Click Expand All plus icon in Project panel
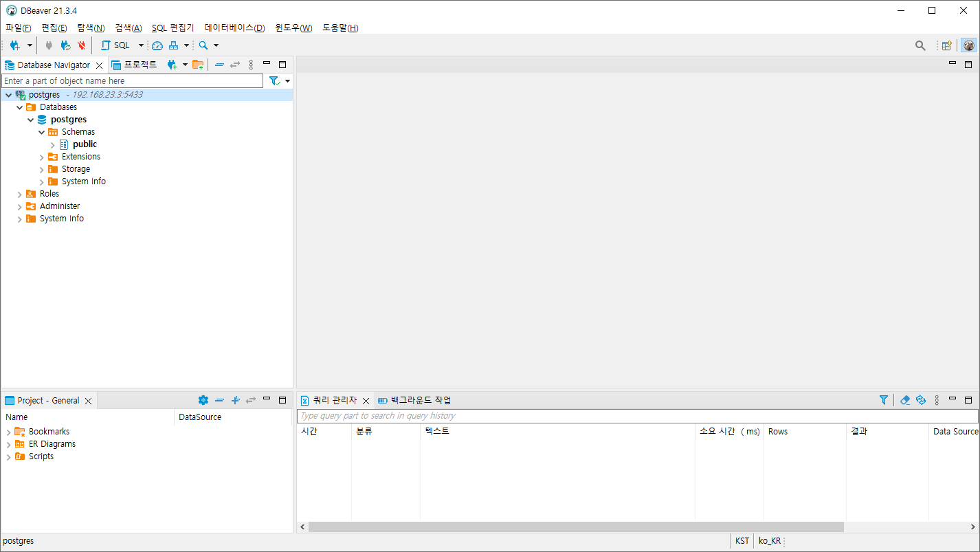 click(235, 400)
